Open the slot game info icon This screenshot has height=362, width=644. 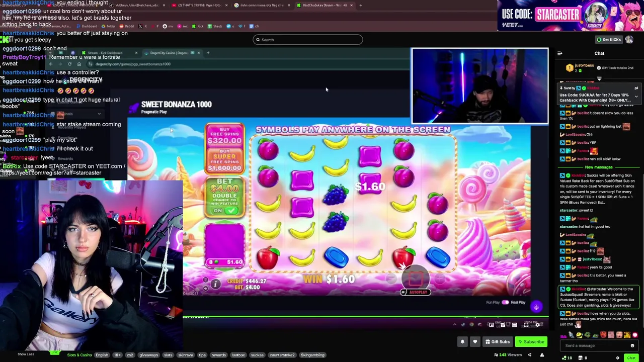[215, 285]
